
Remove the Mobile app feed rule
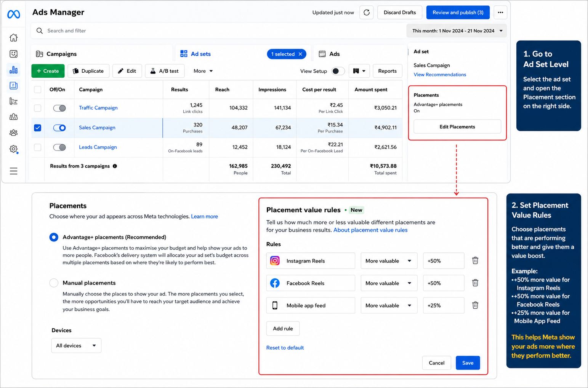point(475,305)
